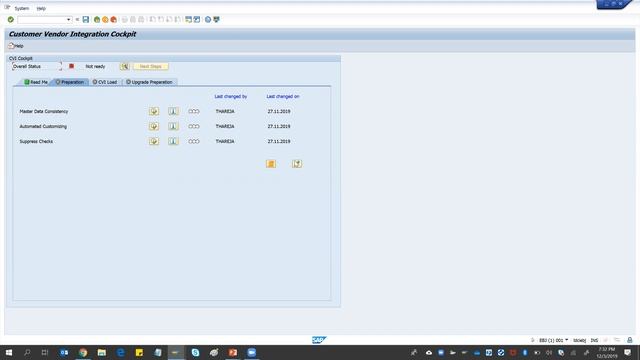The height and width of the screenshot is (360, 640).
Task: Click execute icon for Master Data Consistency
Action: [x=154, y=111]
